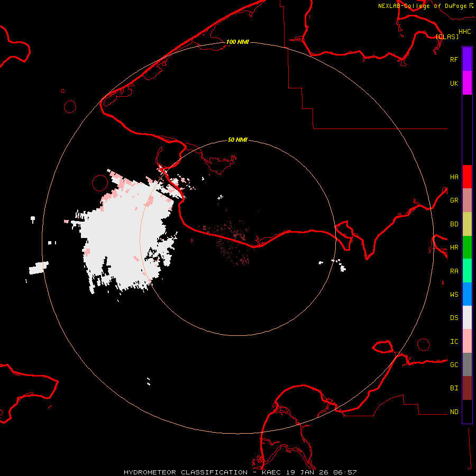Select the BD yellow legend block
The width and height of the screenshot is (476, 476).
tap(467, 224)
